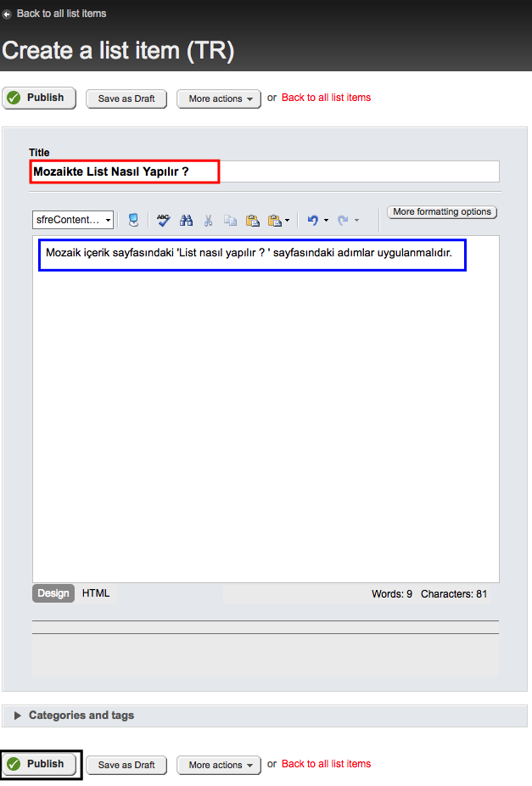Switch to the HTML tab
This screenshot has width=532, height=786.
tap(96, 593)
